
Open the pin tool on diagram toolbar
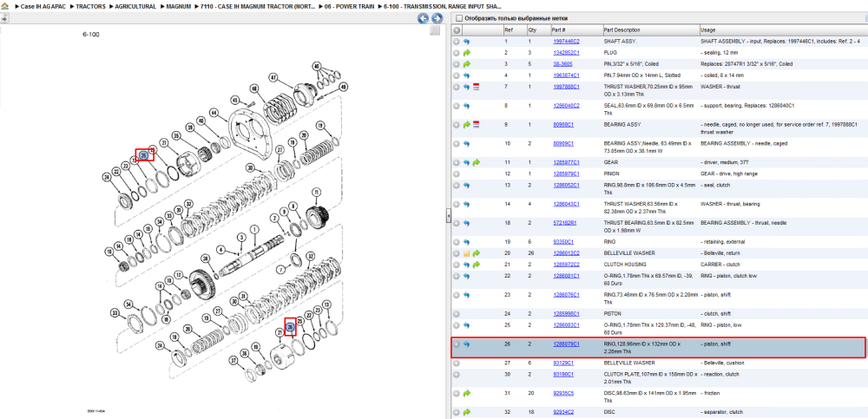tap(3, 18)
